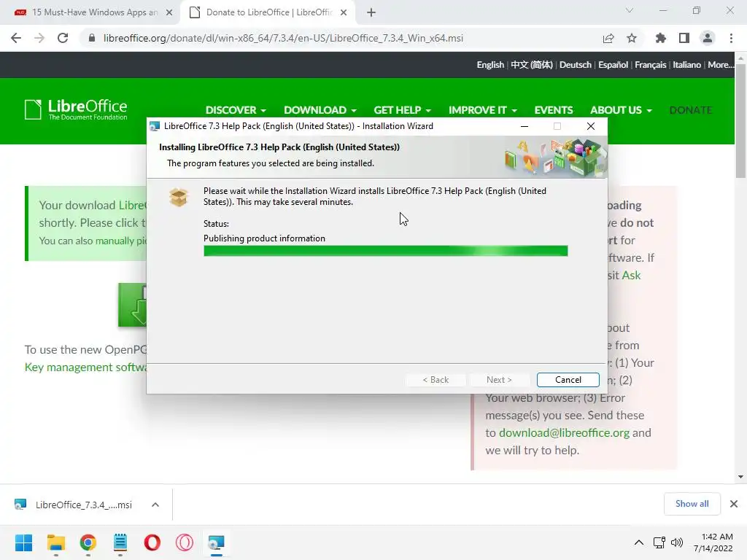Viewport: 747px width, 560px height.
Task: Open the downloaded LibreOffice_7.3.4 msi file
Action: (x=74, y=505)
